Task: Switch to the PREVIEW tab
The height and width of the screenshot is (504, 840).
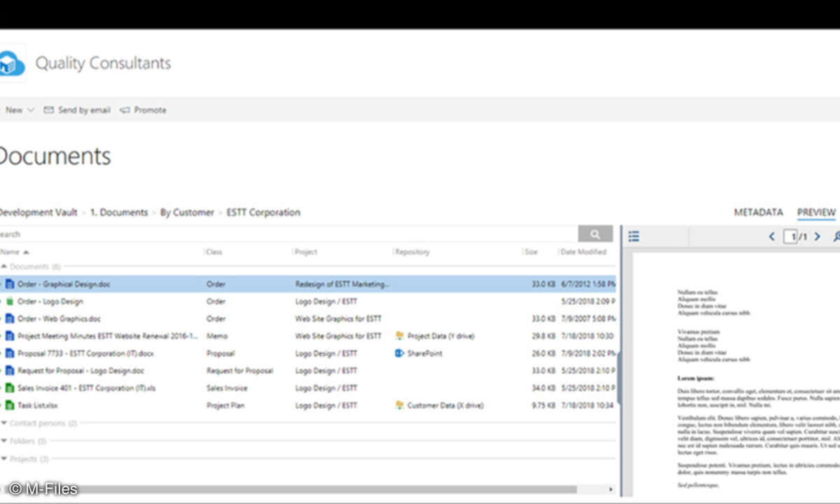Action: point(816,212)
